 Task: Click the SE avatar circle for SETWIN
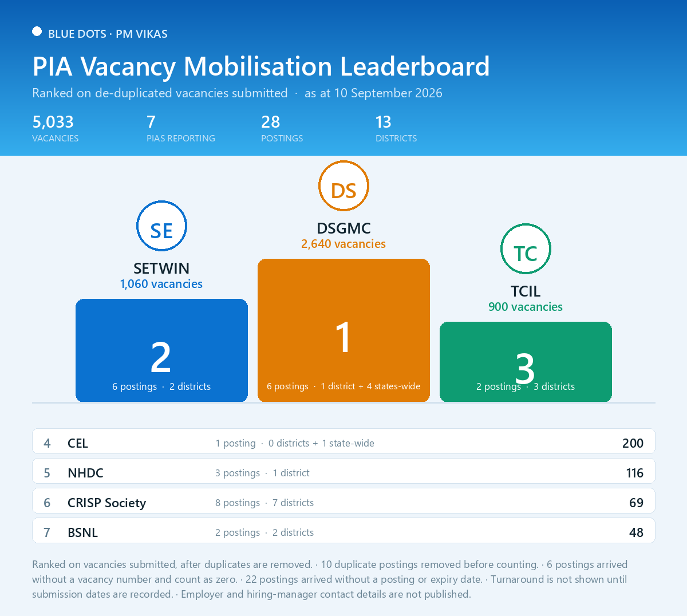click(x=161, y=226)
